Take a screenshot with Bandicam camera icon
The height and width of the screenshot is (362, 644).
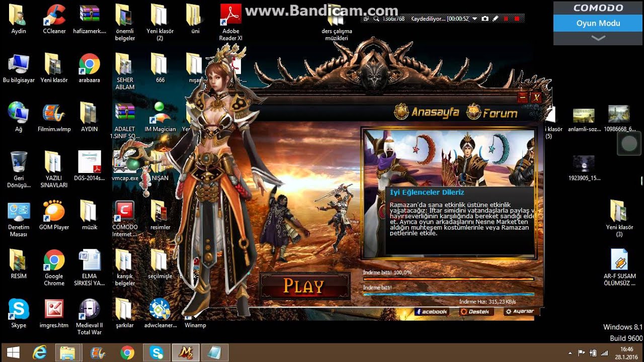[x=485, y=19]
